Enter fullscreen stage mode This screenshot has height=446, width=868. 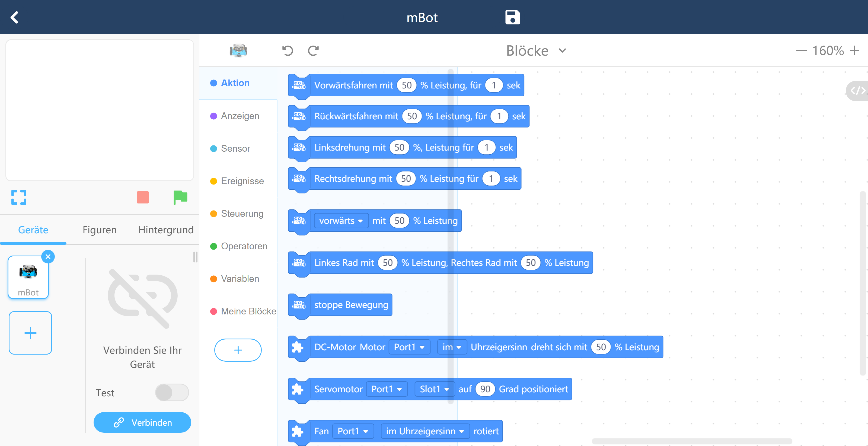19,197
